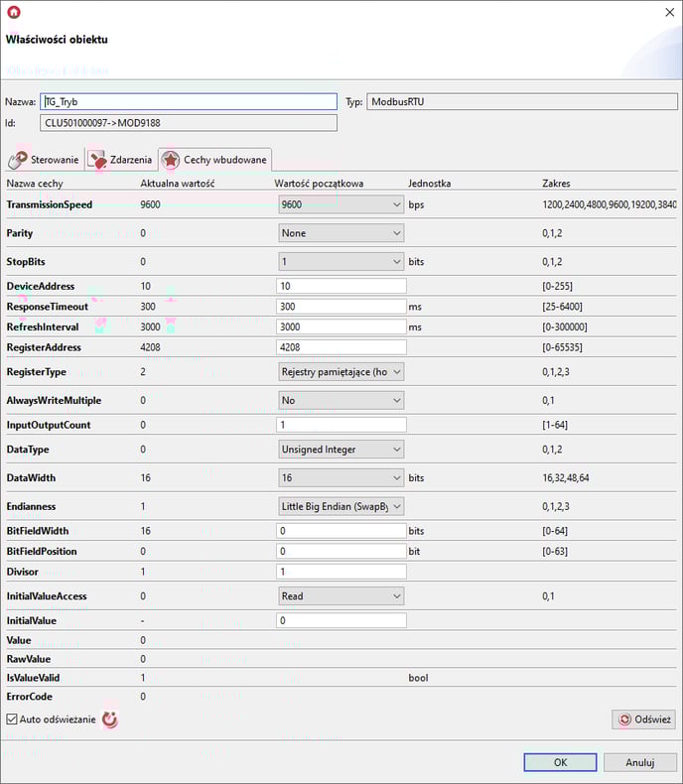Viewport: 683px width, 784px height.
Task: Toggle the Auto odświeżanie checkbox
Action: click(12, 719)
